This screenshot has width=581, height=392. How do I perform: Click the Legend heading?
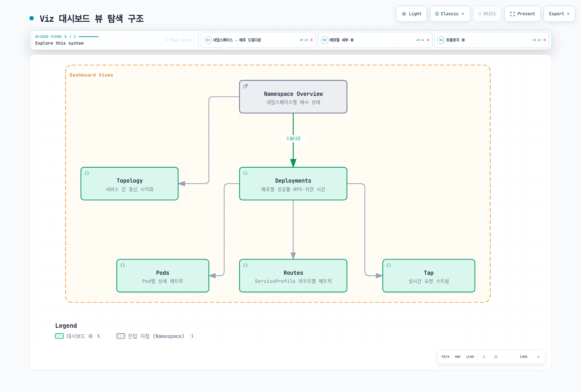pyautogui.click(x=66, y=326)
